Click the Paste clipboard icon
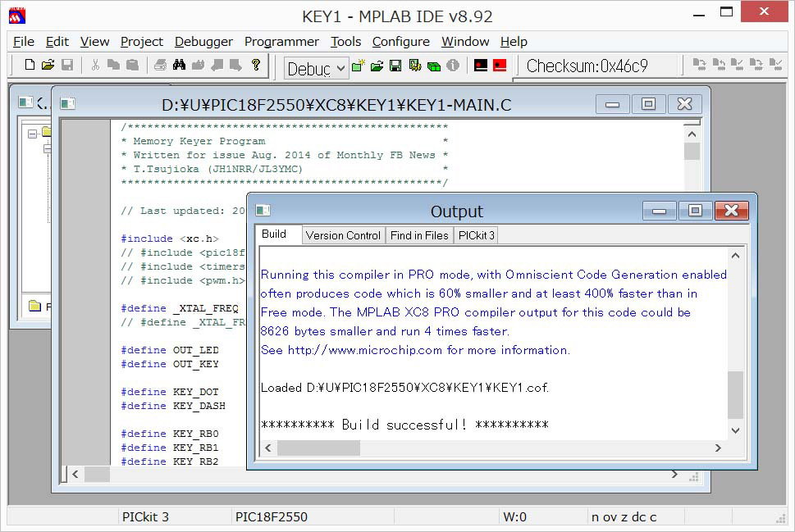 tap(132, 65)
